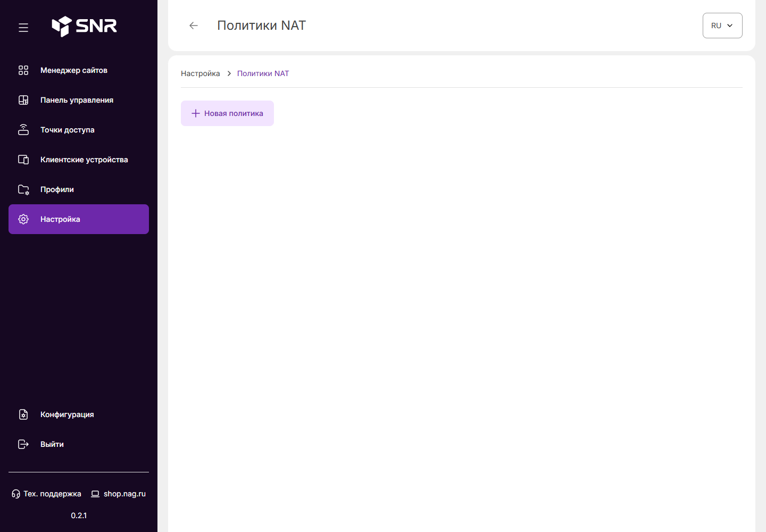
Task: Click the configuration file icon
Action: pos(23,414)
